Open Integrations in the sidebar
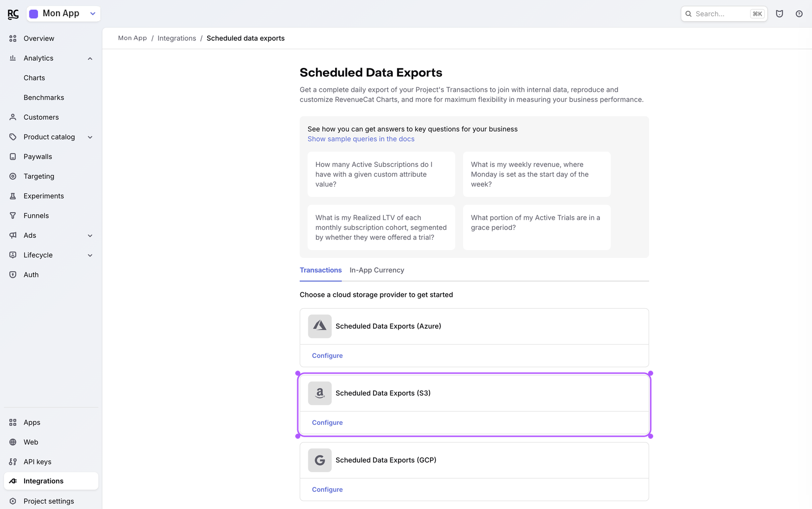Image resolution: width=812 pixels, height=509 pixels. tap(51, 481)
